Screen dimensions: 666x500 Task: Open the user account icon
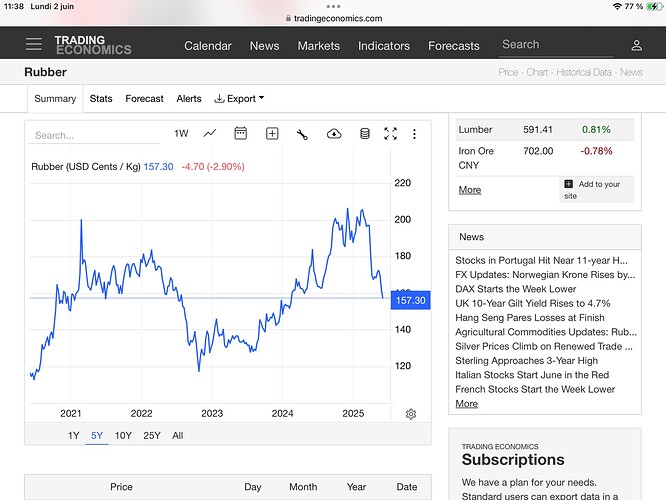pyautogui.click(x=637, y=45)
